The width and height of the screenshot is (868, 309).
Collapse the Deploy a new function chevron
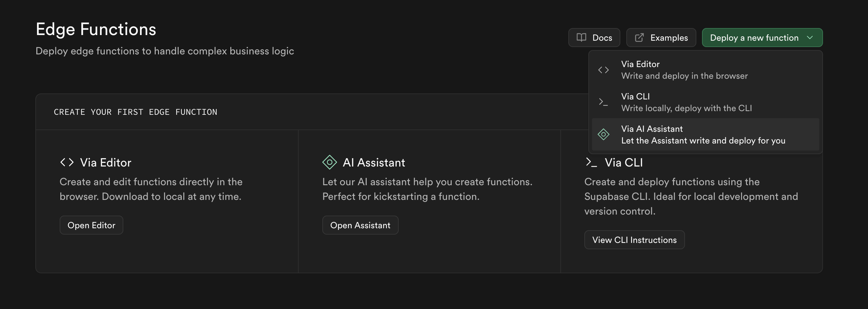pos(810,37)
